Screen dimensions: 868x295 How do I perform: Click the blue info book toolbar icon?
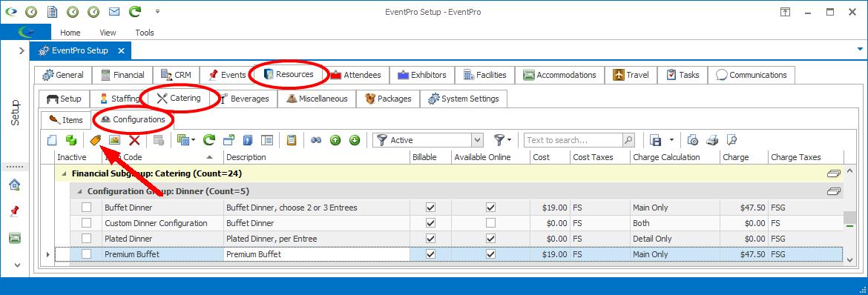248,140
